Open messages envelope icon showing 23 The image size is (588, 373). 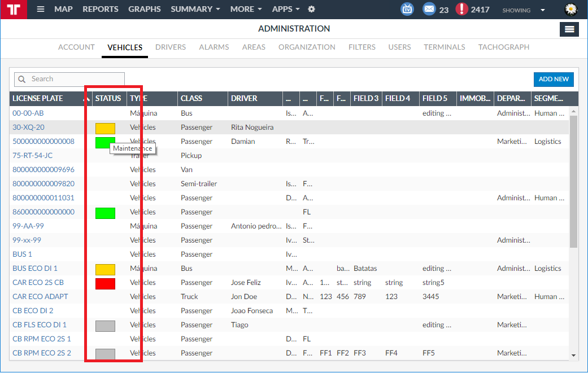(x=430, y=10)
